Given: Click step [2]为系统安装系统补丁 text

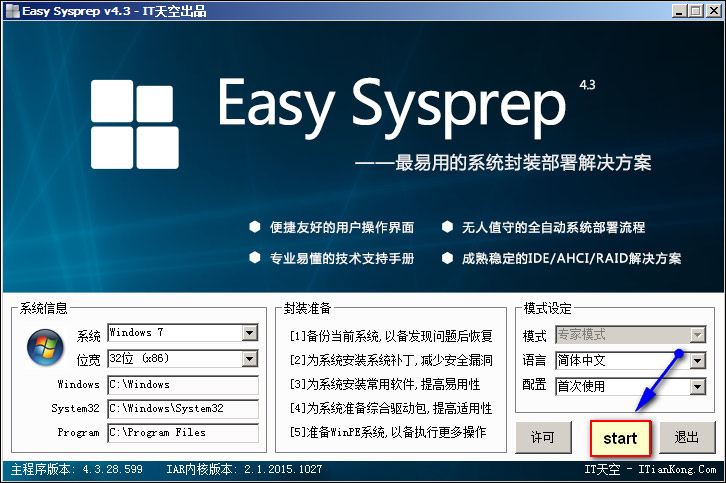Looking at the screenshot, I should [391, 360].
